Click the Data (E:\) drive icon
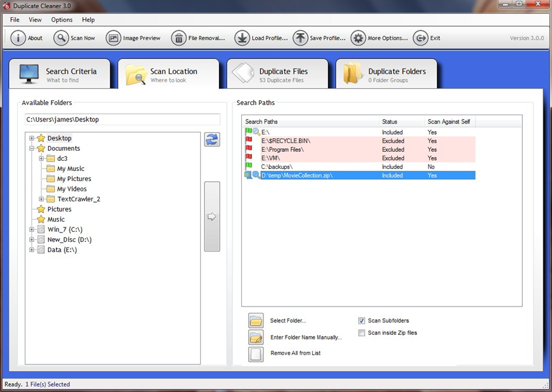This screenshot has width=552, height=392. pyautogui.click(x=41, y=250)
